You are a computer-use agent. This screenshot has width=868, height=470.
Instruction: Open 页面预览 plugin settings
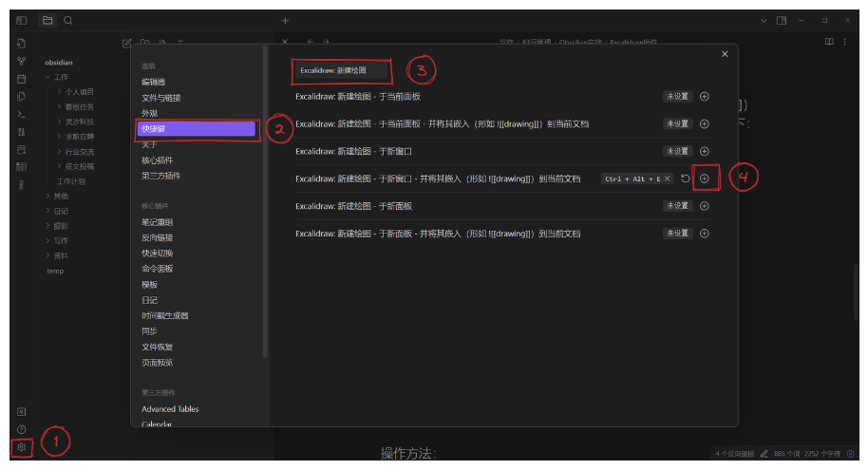[x=158, y=363]
